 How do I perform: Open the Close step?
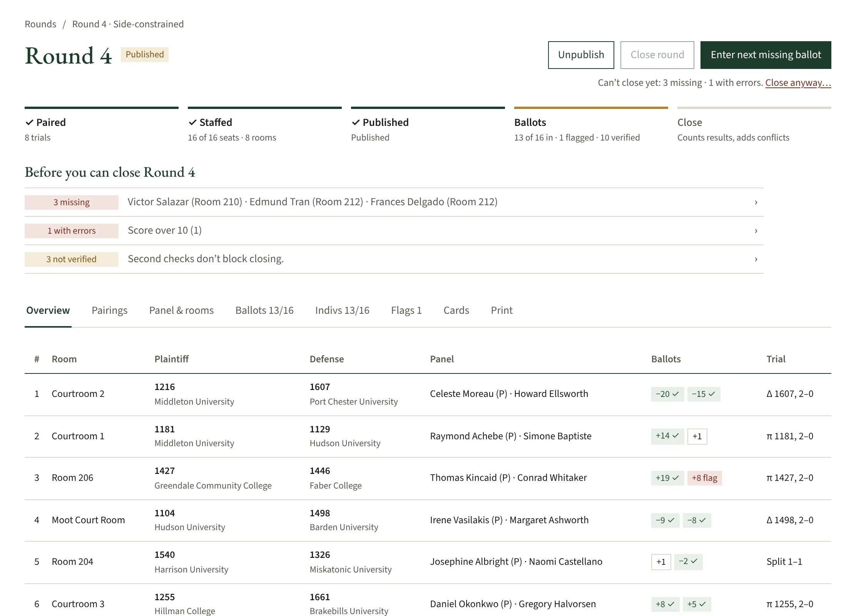pyautogui.click(x=754, y=126)
